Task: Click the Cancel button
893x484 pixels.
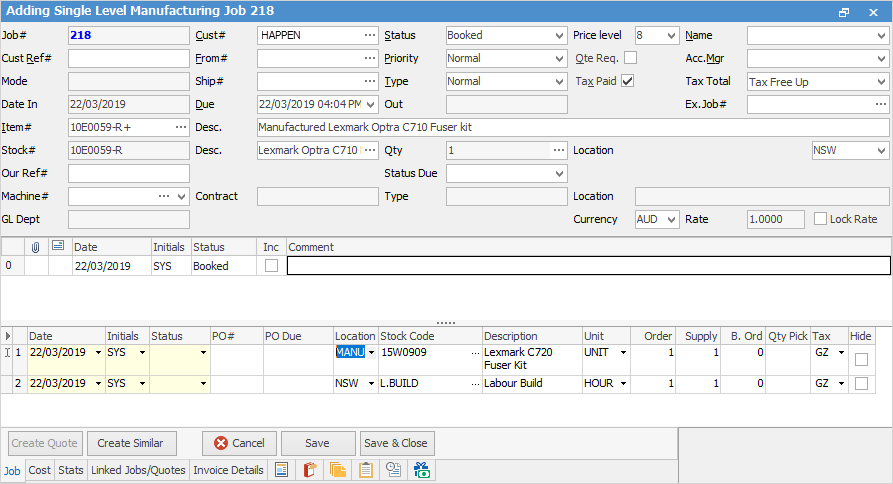Action: coord(239,443)
